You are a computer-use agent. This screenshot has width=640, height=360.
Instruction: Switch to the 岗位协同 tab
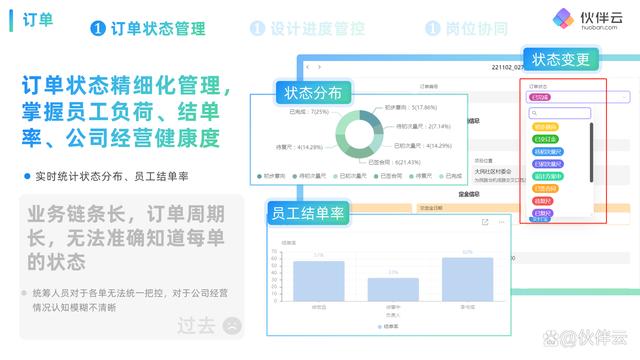pos(467,29)
